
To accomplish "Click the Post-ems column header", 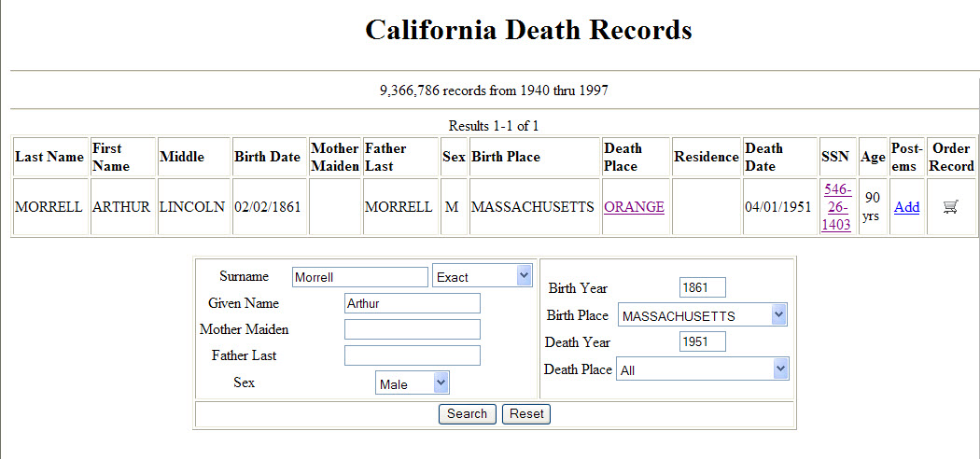I will pyautogui.click(x=907, y=157).
